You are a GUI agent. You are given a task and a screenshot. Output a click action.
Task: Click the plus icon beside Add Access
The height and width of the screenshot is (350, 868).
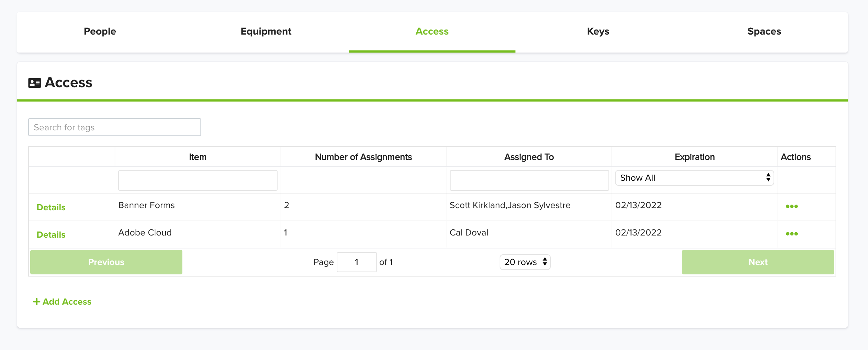click(x=36, y=302)
